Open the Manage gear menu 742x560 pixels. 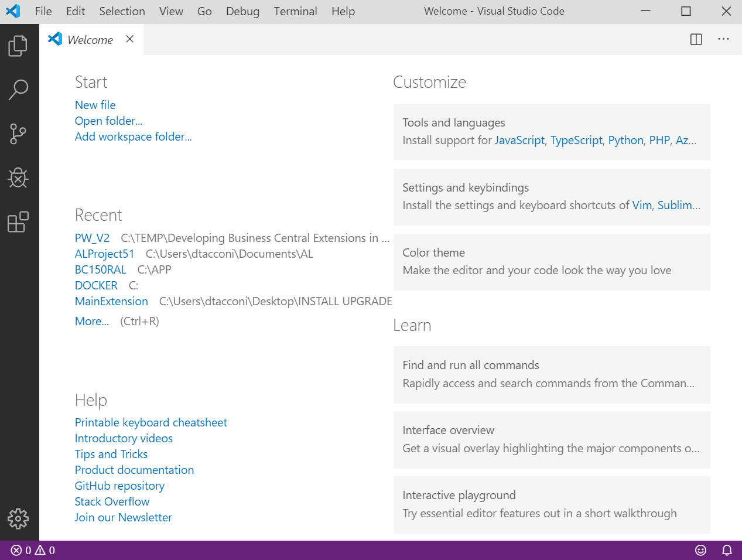coord(18,518)
